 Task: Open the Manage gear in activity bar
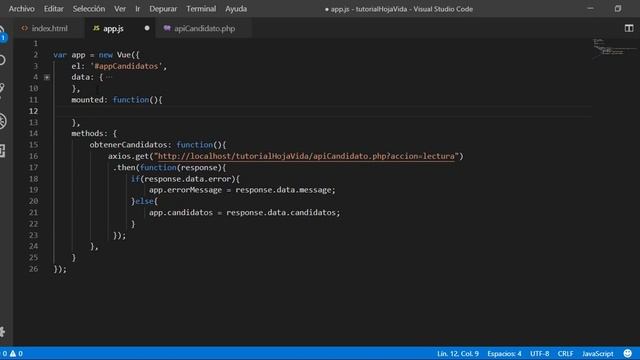[2, 332]
